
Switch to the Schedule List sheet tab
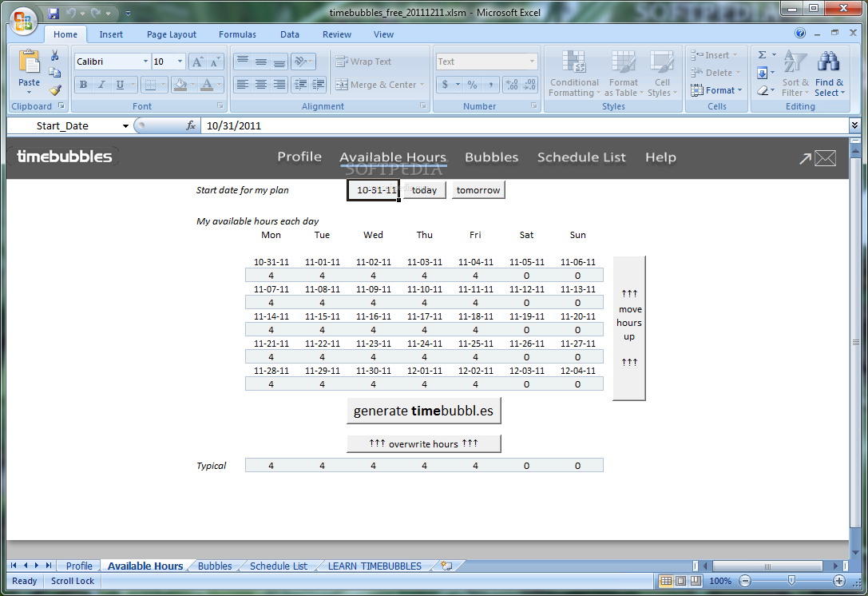[x=279, y=566]
